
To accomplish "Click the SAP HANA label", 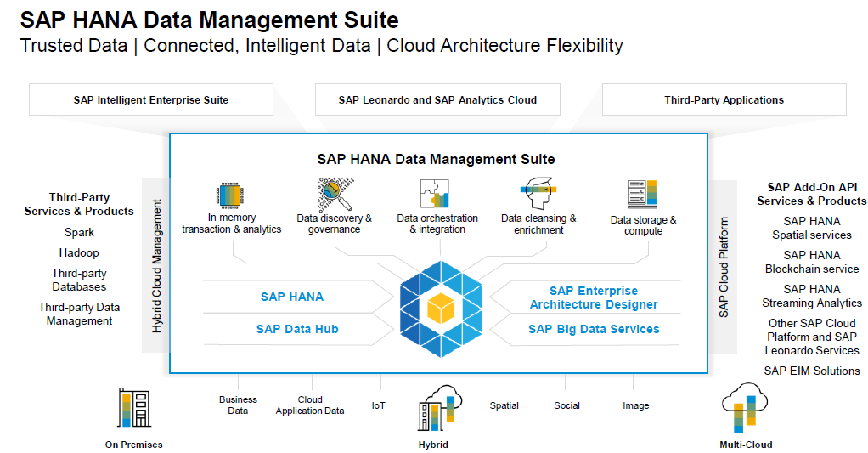I will (291, 297).
